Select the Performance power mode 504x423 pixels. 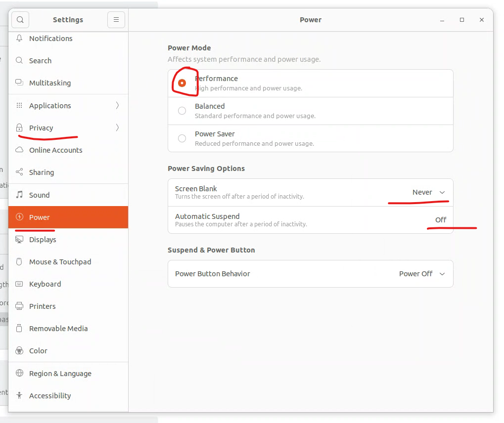[182, 83]
